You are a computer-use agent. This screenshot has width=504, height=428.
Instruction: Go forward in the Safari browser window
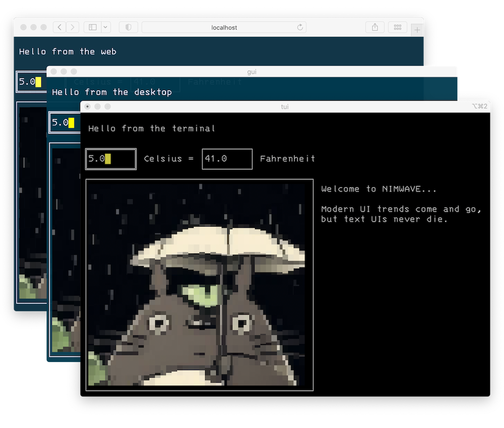click(x=73, y=27)
